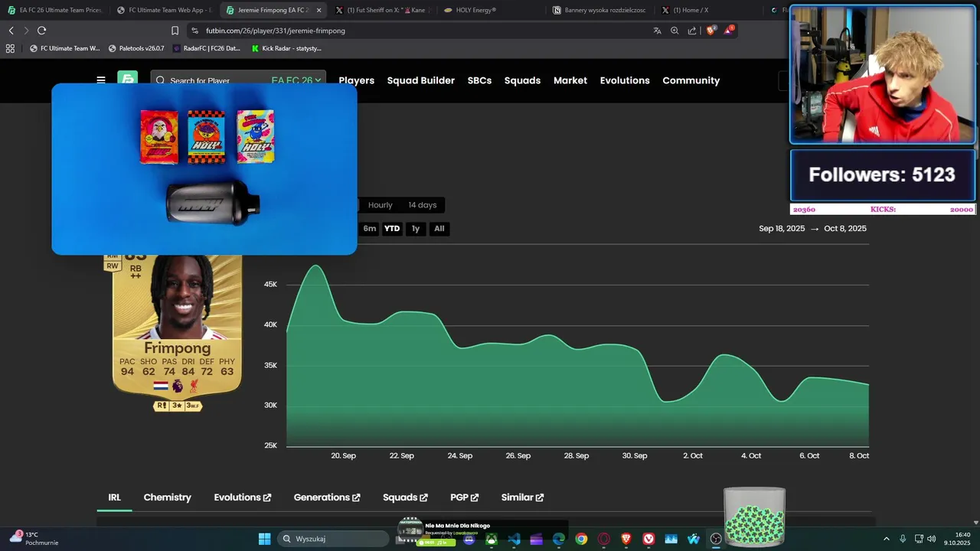Open the Squads menu
The height and width of the screenshot is (551, 980).
click(x=522, y=80)
